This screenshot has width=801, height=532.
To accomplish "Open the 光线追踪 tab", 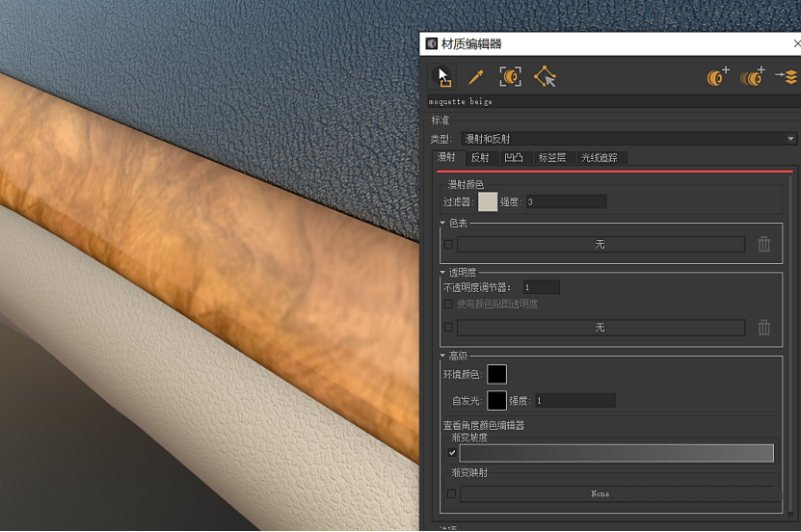I will click(x=602, y=158).
